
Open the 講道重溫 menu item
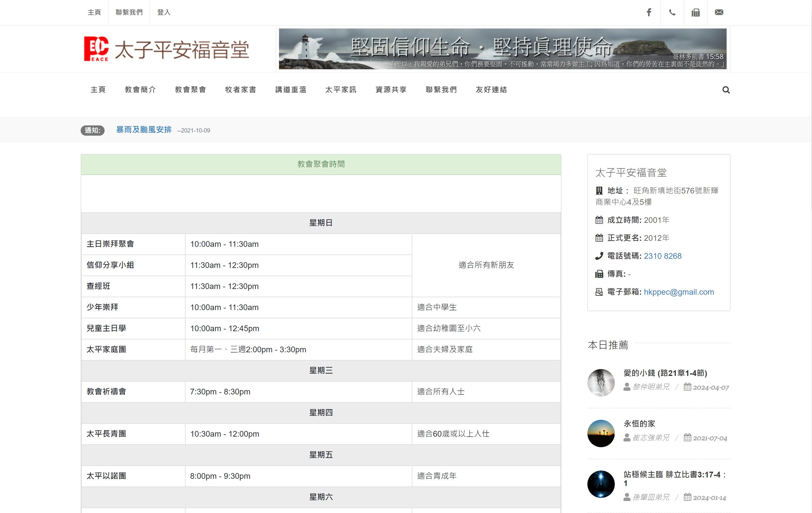[290, 90]
